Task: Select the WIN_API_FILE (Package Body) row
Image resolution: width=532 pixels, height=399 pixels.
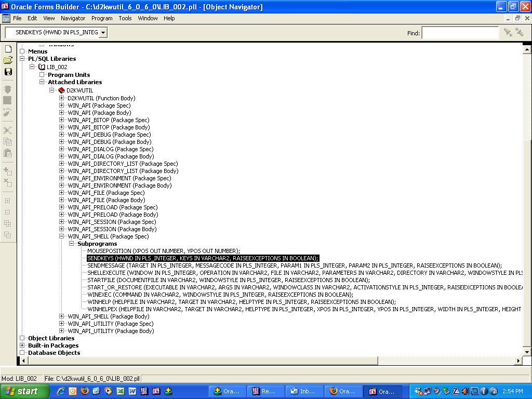Action: click(107, 200)
